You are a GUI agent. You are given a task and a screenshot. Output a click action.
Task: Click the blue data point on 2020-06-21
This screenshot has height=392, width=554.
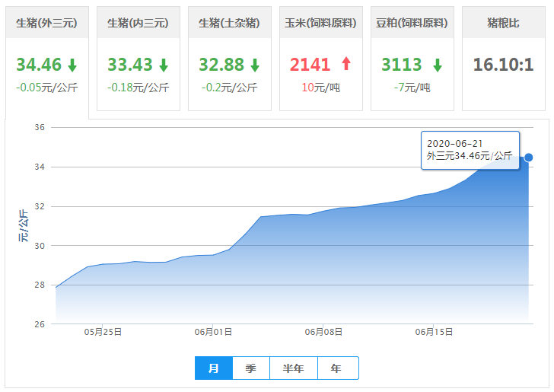click(x=528, y=158)
